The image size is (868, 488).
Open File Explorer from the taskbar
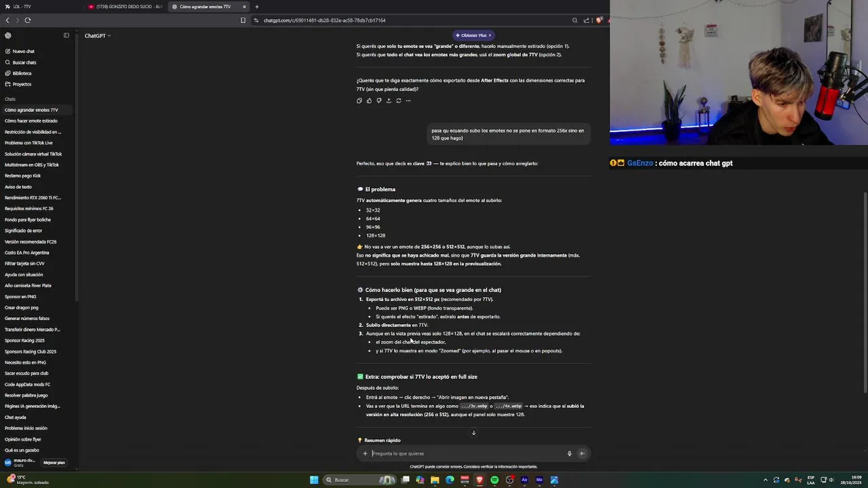[435, 480]
